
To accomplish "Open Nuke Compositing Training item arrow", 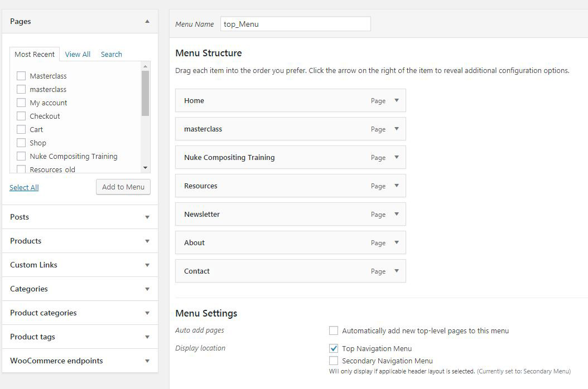I will pos(397,157).
